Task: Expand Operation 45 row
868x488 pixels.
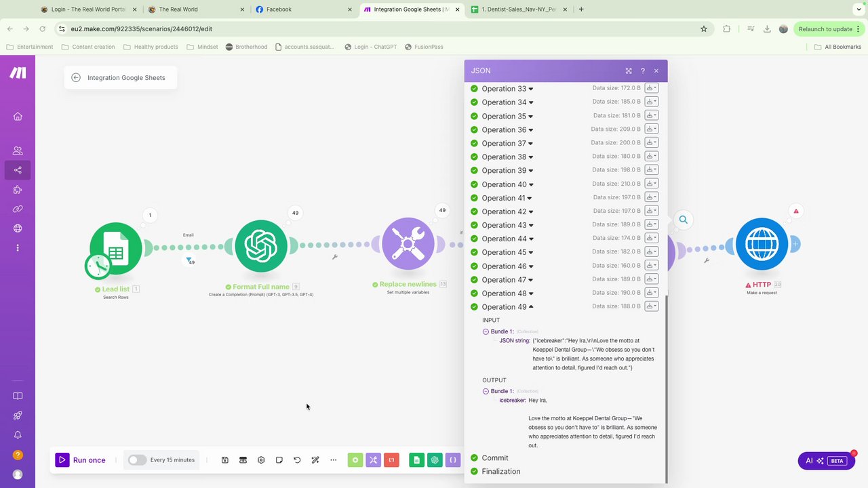Action: point(508,252)
